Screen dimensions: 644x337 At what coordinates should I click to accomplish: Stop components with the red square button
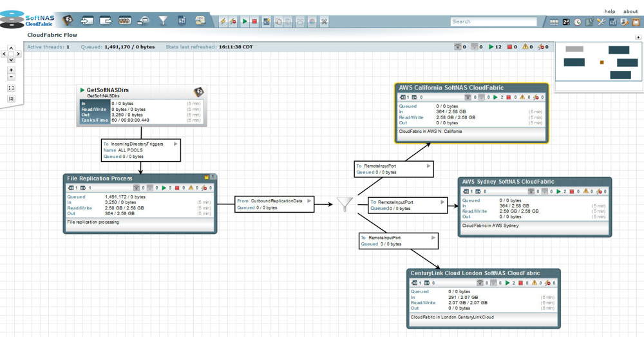[254, 21]
